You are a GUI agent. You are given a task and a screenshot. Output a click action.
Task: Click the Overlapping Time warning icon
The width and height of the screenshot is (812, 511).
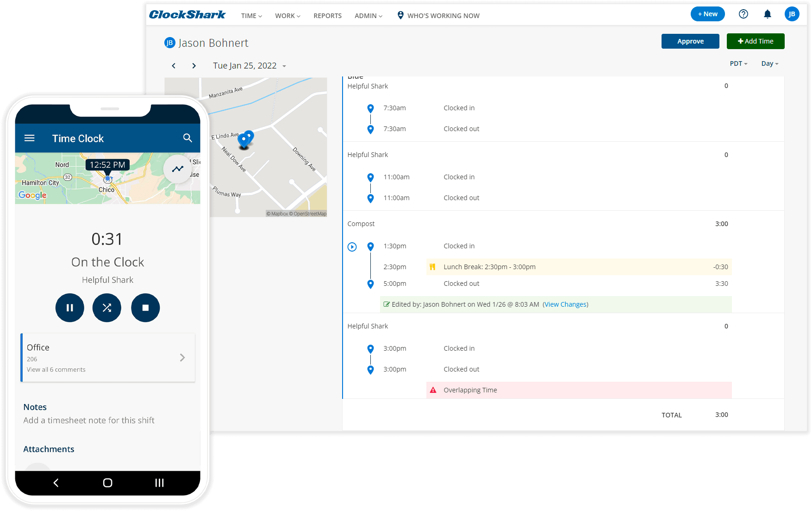[x=433, y=390]
